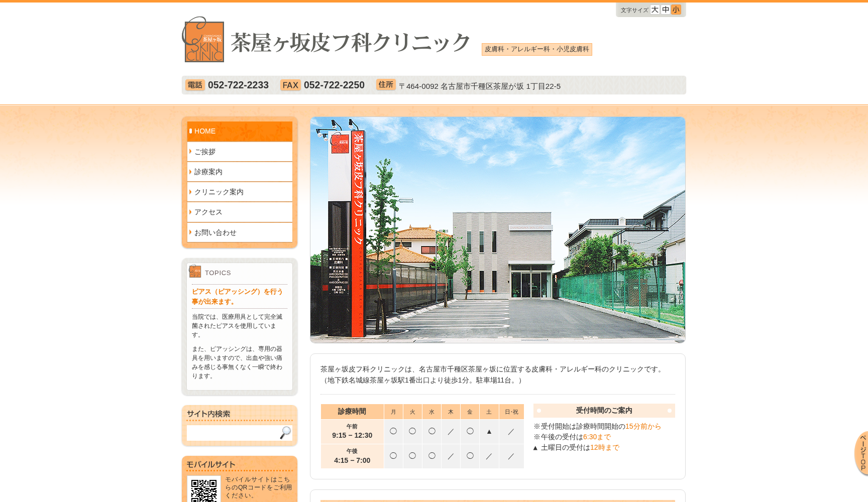Open the 診療案内 navigation entry
868x502 pixels.
tap(208, 171)
